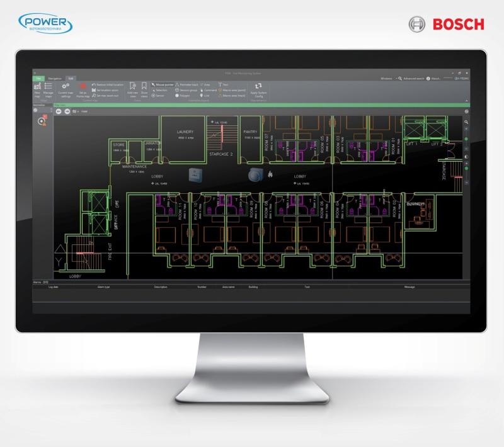Open the File tab
The height and width of the screenshot is (447, 504).
point(38,79)
